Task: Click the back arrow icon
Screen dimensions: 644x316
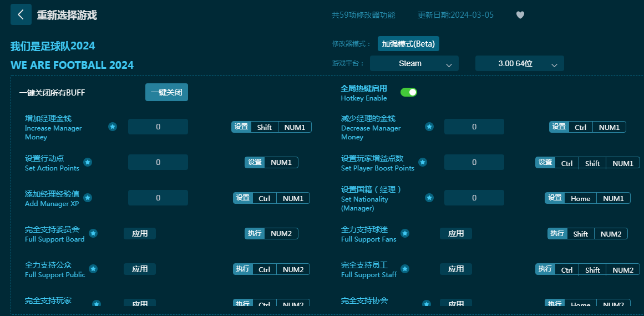Action: [x=21, y=14]
